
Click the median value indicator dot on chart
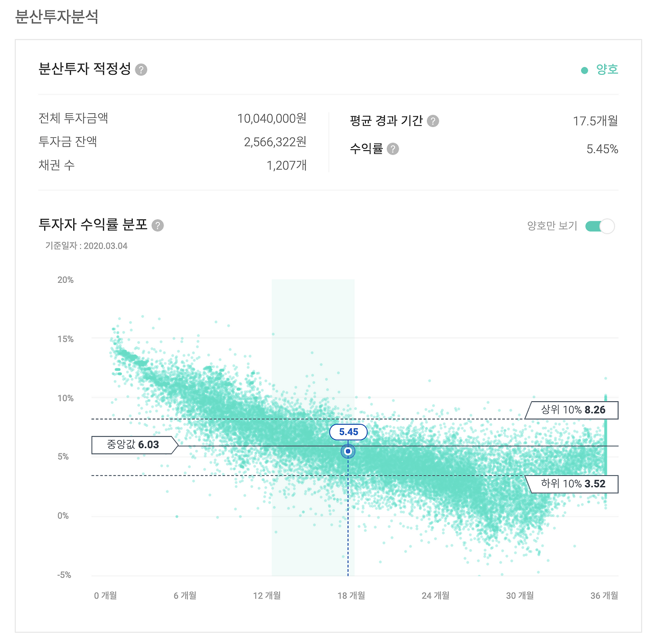(x=348, y=451)
